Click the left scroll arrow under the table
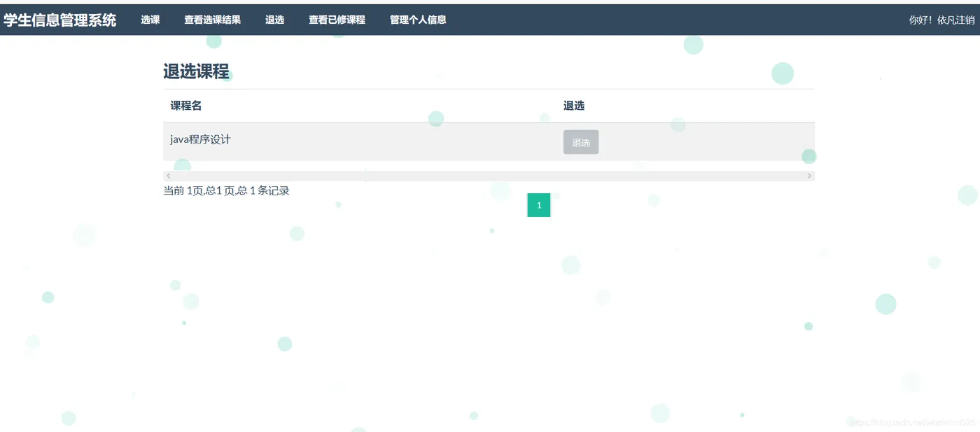This screenshot has width=980, height=432. (168, 176)
